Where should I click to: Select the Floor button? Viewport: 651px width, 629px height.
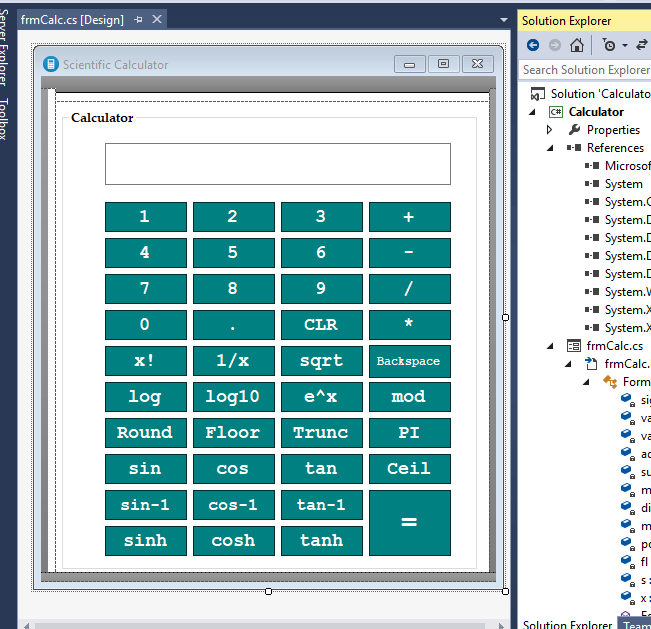(x=234, y=433)
